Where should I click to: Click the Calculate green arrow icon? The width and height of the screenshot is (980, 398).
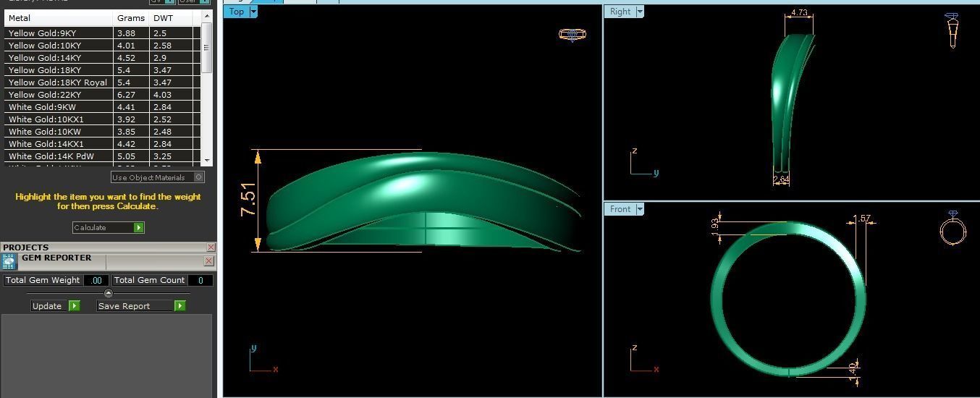pos(139,227)
